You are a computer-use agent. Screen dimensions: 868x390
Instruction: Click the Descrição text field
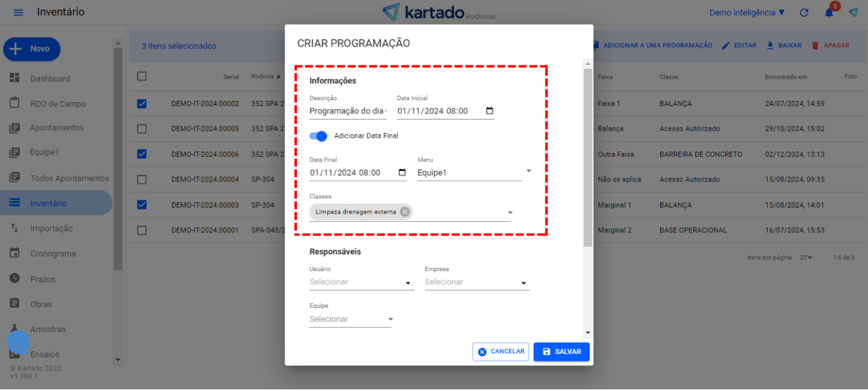point(347,111)
